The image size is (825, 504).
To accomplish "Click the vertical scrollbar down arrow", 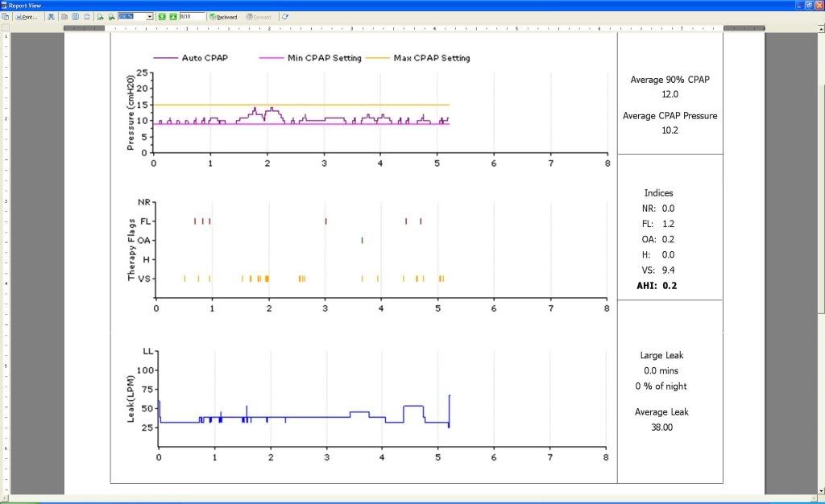I will pos(820,490).
